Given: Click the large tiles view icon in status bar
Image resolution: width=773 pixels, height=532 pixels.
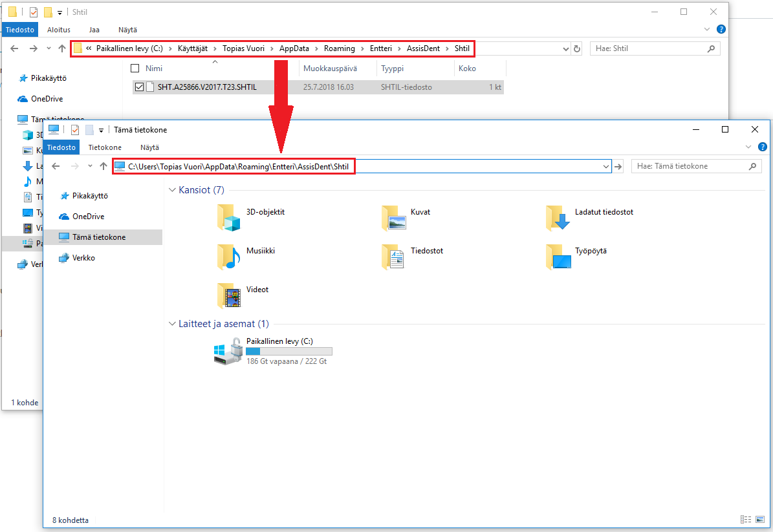Looking at the screenshot, I should click(x=760, y=520).
